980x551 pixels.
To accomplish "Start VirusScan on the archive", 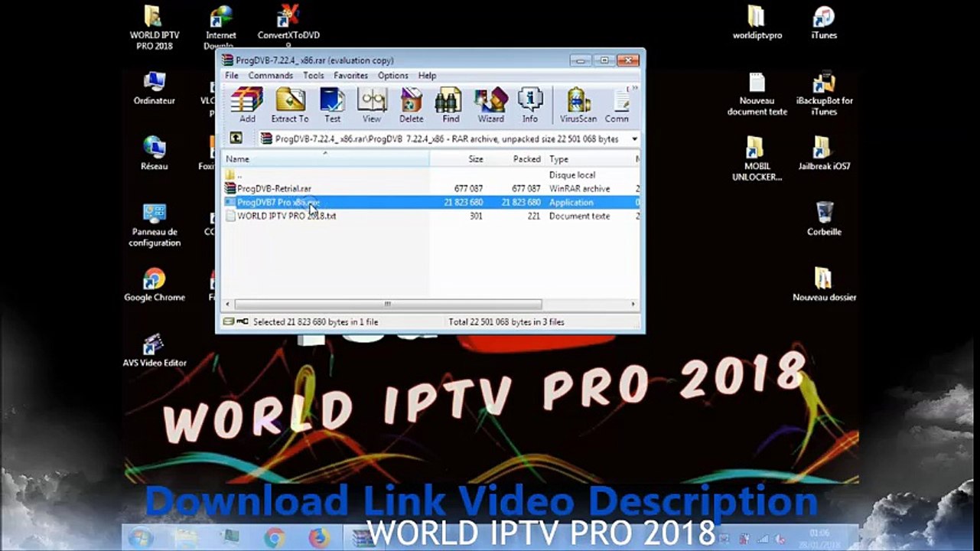I will pos(578,105).
